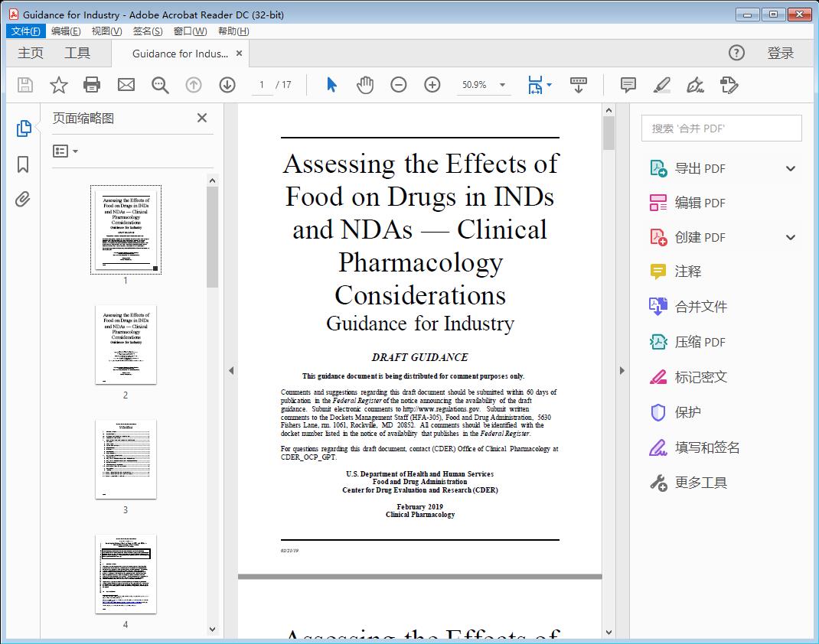Star the document with the favorites icon
The width and height of the screenshot is (819, 644).
(x=58, y=85)
